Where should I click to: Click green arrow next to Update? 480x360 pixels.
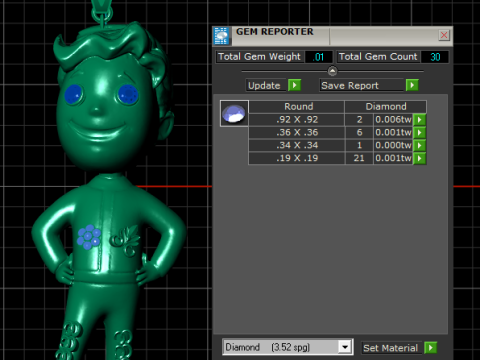point(294,85)
